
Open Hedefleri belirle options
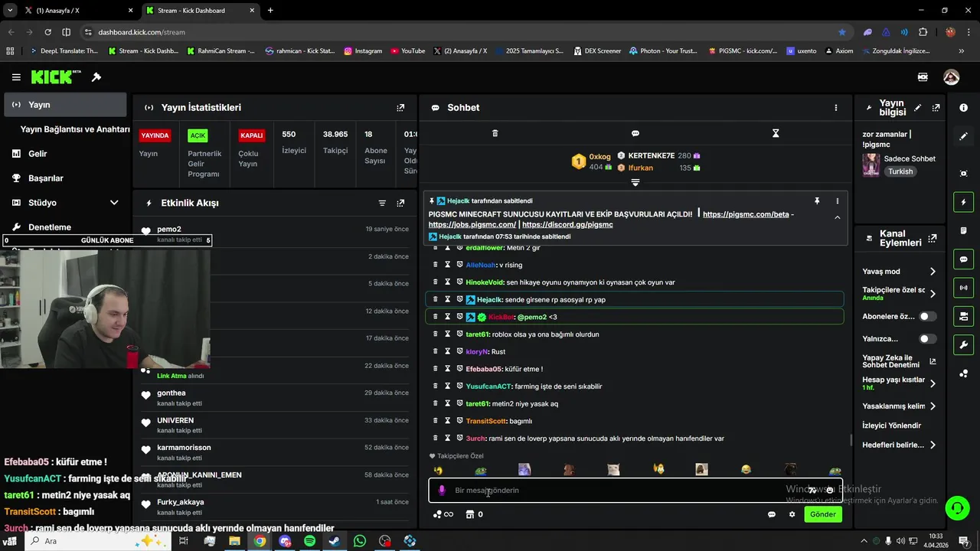point(933,445)
